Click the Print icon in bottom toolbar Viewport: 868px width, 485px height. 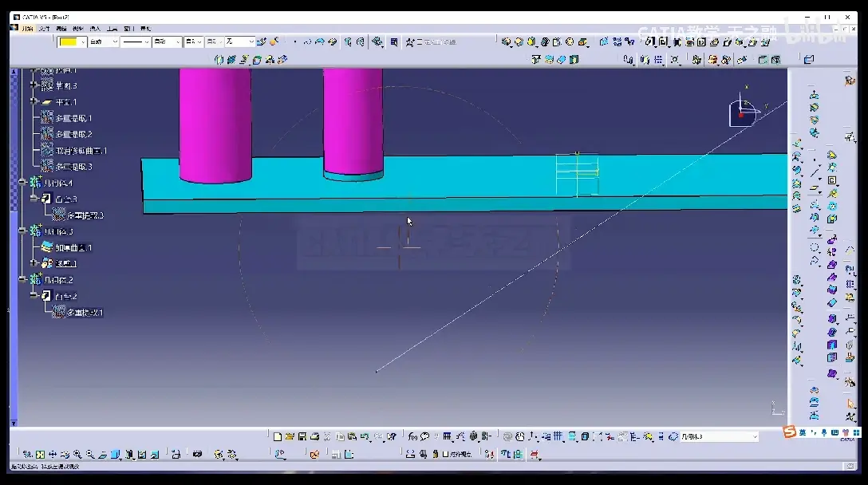(314, 437)
